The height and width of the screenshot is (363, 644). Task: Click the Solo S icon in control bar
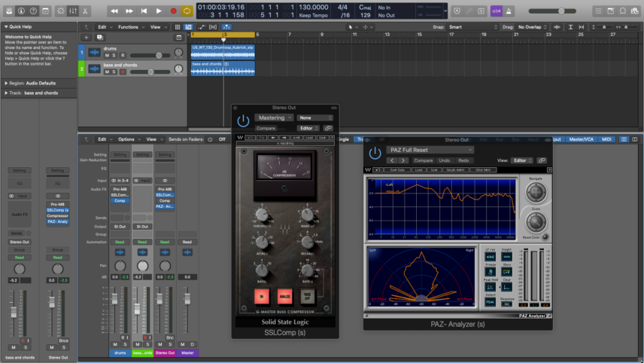click(x=481, y=11)
